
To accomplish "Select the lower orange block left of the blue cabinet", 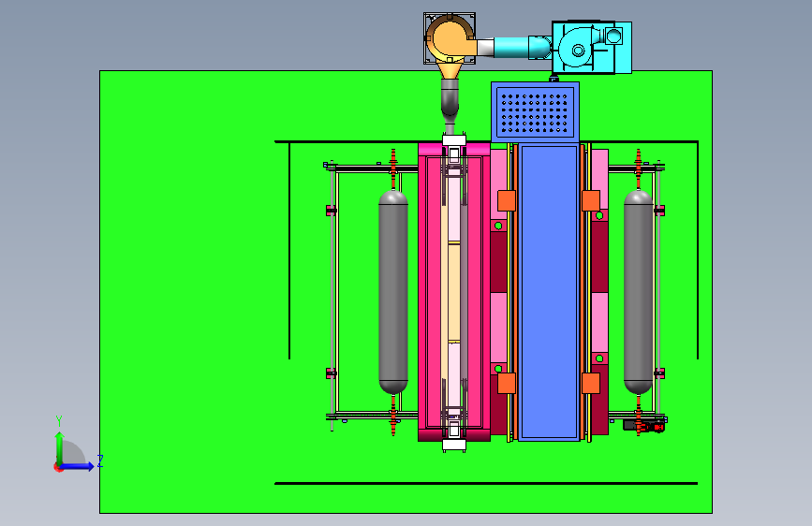I will (x=507, y=384).
